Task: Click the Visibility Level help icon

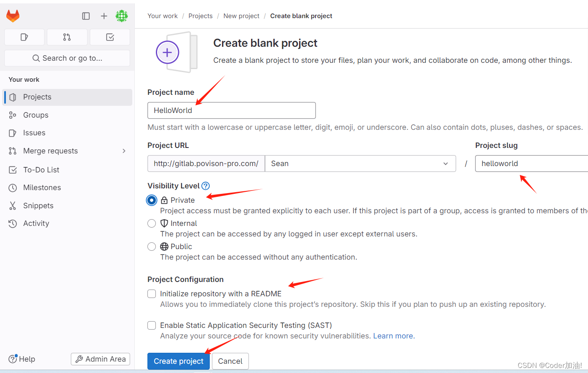Action: [x=205, y=185]
